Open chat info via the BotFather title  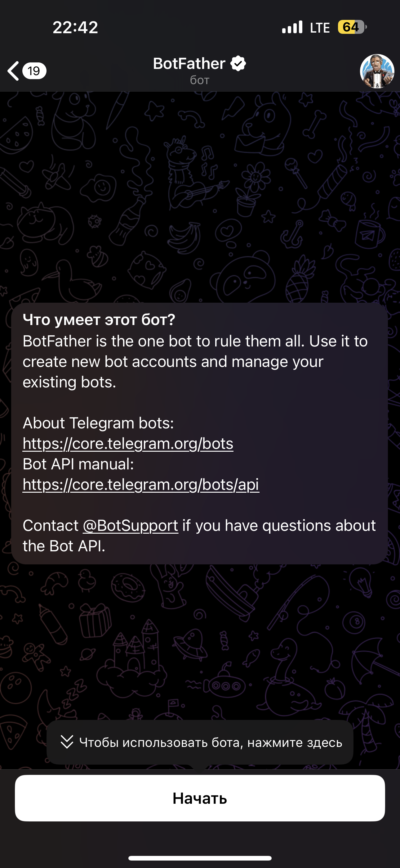click(x=189, y=63)
